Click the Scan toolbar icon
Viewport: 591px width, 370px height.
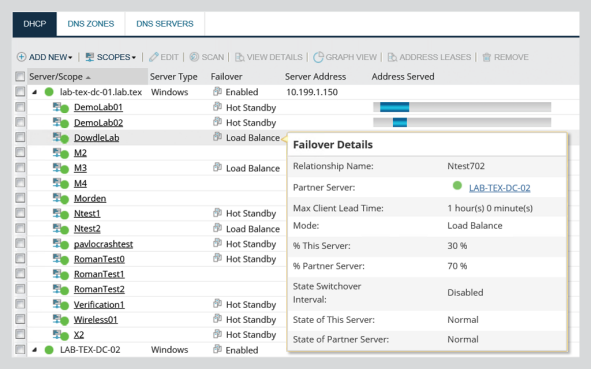194,57
